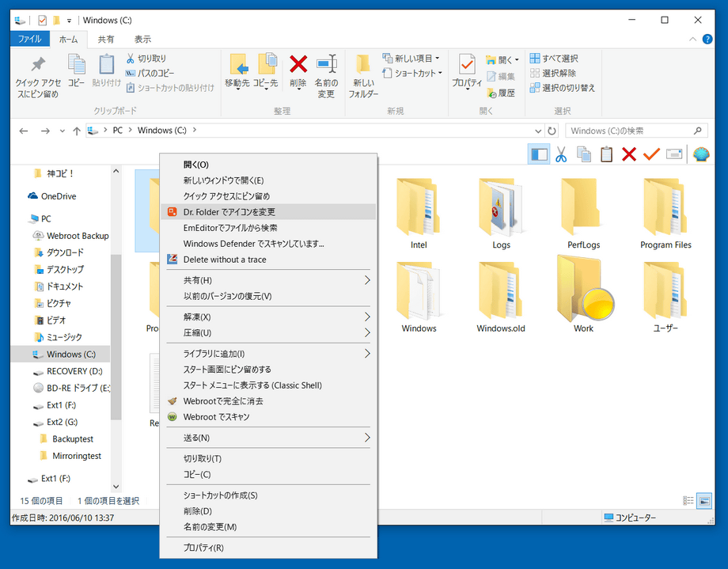Choose Webroot でスキャン in context menu
728x569 pixels.
click(x=268, y=416)
